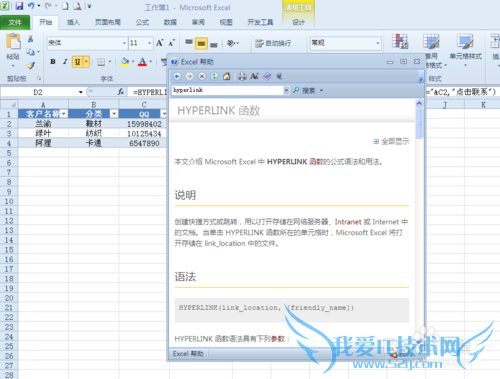Image resolution: width=500 pixels, height=379 pixels.
Task: Click the Save icon in quick access toolbar
Action: (x=19, y=6)
